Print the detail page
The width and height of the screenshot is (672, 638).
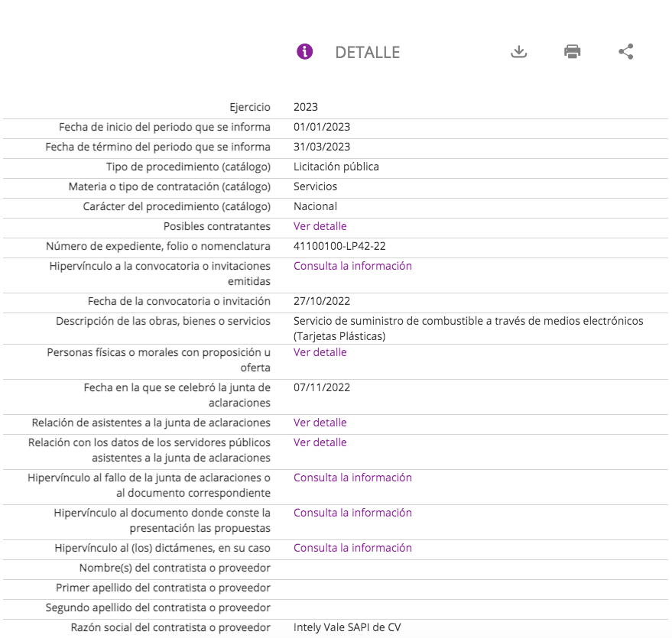tap(572, 52)
